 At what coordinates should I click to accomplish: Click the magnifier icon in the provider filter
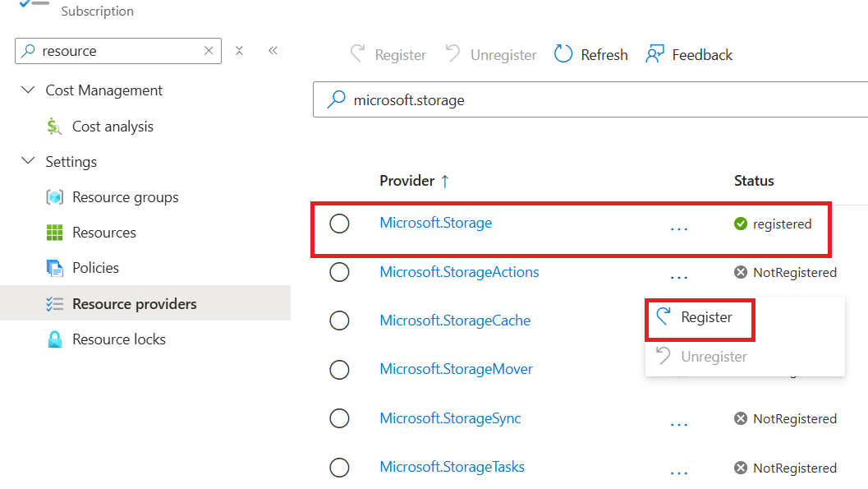(x=336, y=99)
